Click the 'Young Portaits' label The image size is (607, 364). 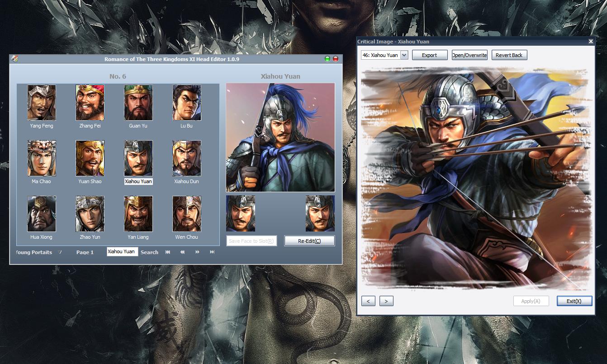(x=34, y=252)
